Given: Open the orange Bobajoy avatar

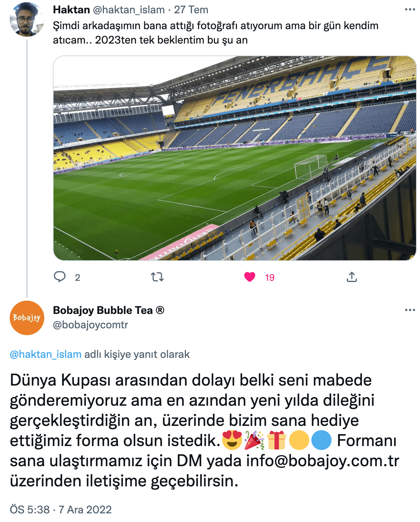Looking at the screenshot, I should coord(27,318).
